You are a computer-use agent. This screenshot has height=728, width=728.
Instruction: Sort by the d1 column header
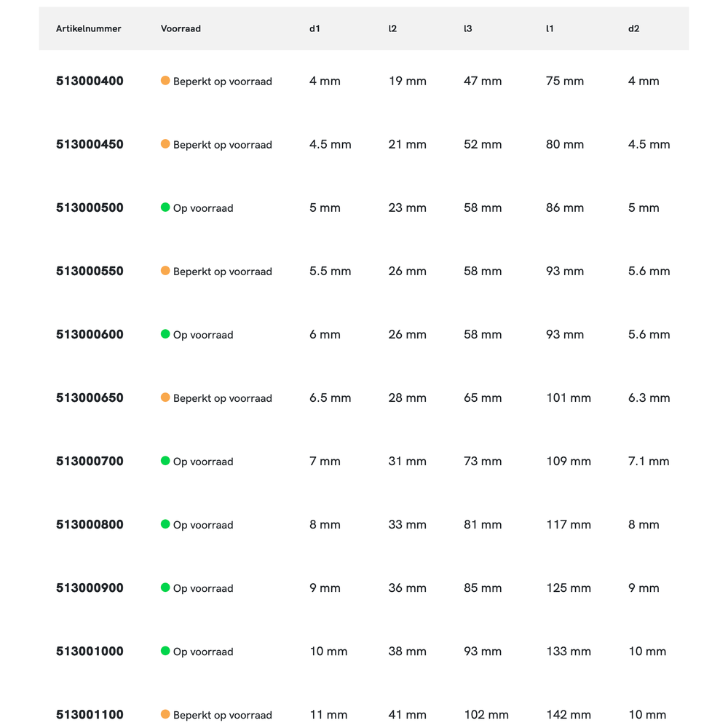[314, 29]
